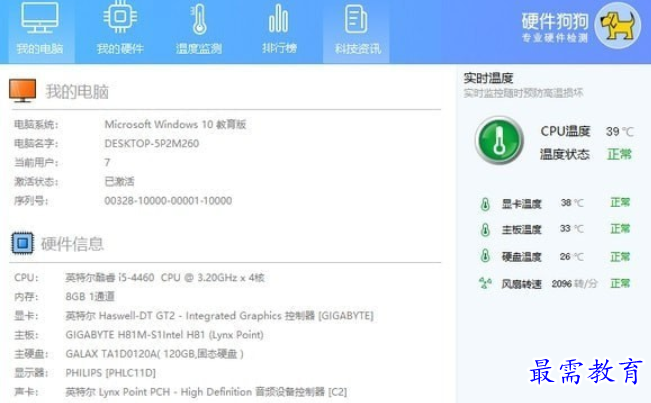The image size is (651, 403).
Task: Select main disk GALAX TA1D0120A entry
Action: tap(154, 354)
